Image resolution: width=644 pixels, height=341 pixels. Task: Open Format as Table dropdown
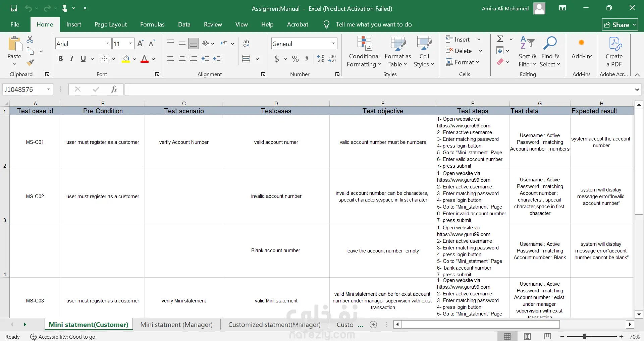pos(398,52)
